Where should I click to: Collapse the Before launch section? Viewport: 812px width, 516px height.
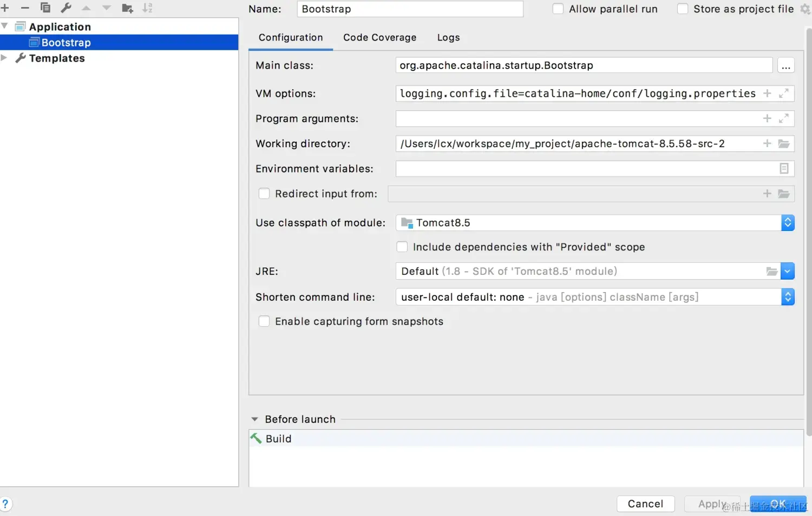[254, 419]
